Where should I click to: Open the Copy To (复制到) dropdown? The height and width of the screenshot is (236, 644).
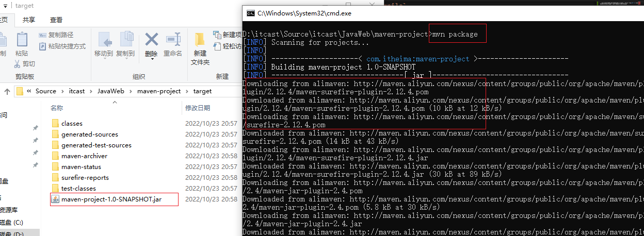tap(125, 54)
